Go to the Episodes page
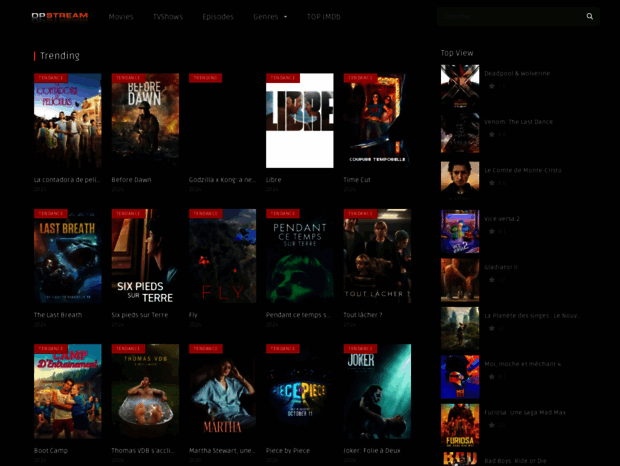This screenshot has width=620, height=466. 218,17
